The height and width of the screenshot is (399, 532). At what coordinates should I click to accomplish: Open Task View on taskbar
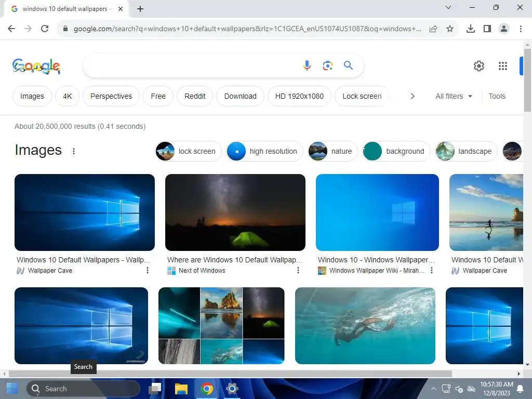(x=155, y=389)
